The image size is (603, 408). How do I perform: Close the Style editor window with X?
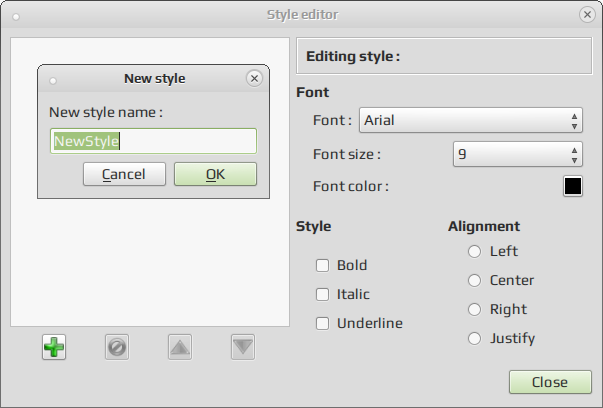(x=587, y=15)
